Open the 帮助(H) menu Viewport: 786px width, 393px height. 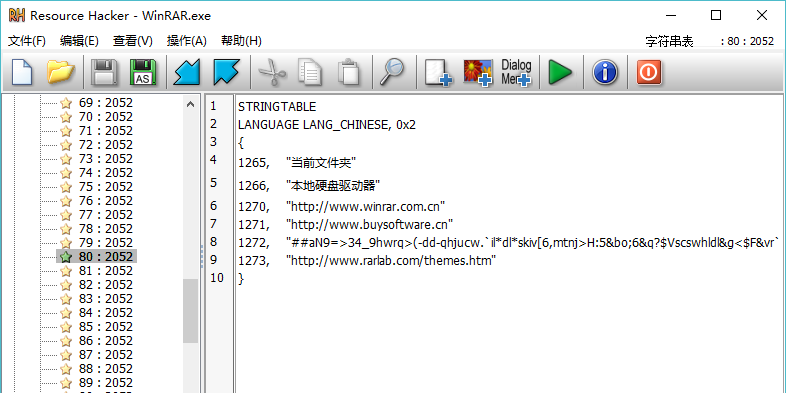241,41
